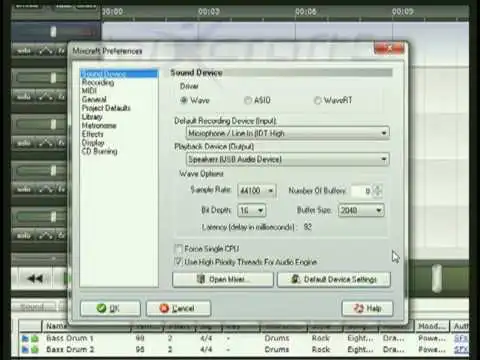Select Library preferences category
This screenshot has height=360, width=480.
coord(92,117)
